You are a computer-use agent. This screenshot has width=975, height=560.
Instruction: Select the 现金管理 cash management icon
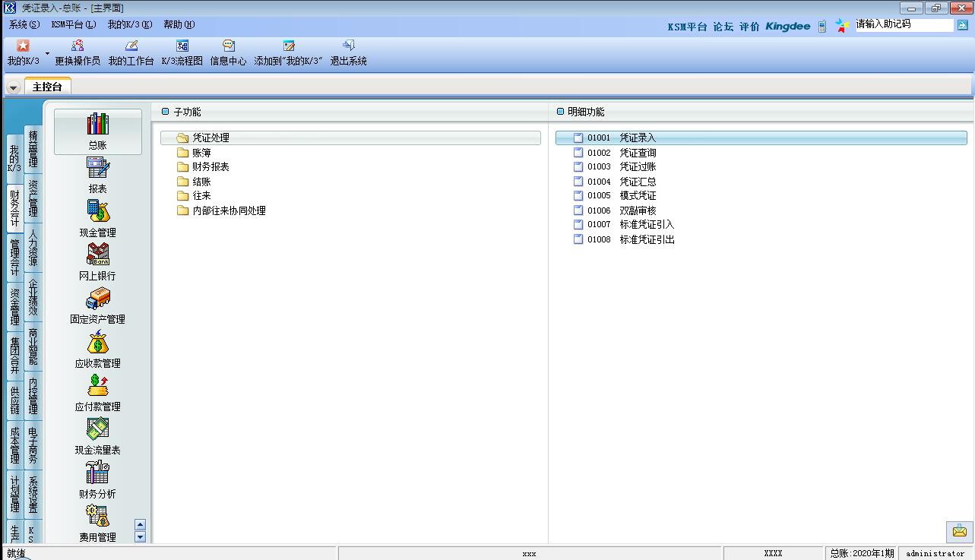tap(97, 212)
